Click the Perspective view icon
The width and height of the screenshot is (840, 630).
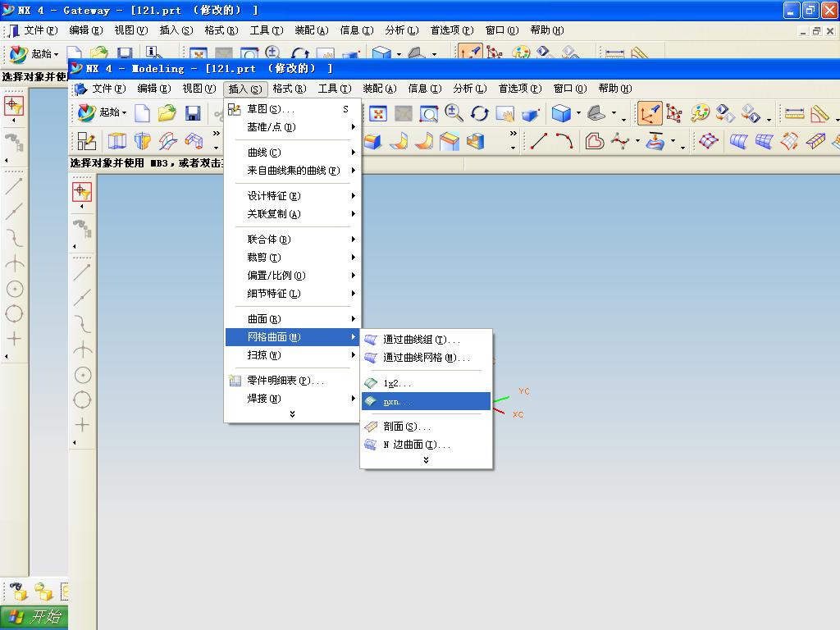point(530,115)
